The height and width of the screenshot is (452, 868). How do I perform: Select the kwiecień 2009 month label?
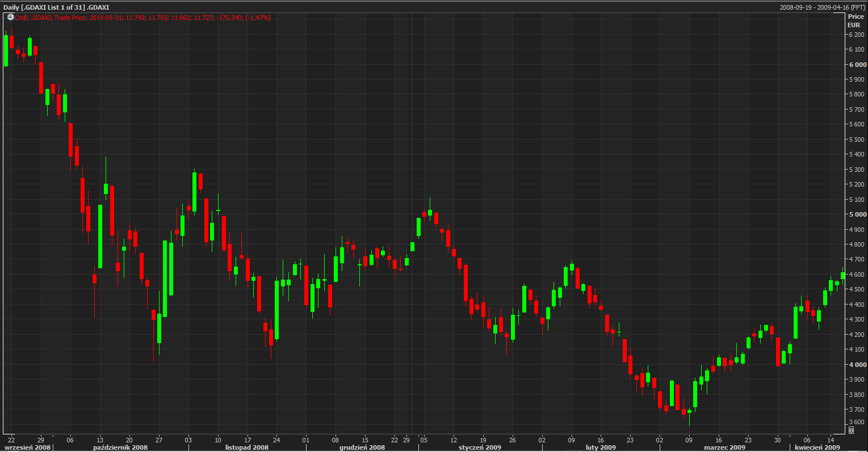[x=817, y=447]
